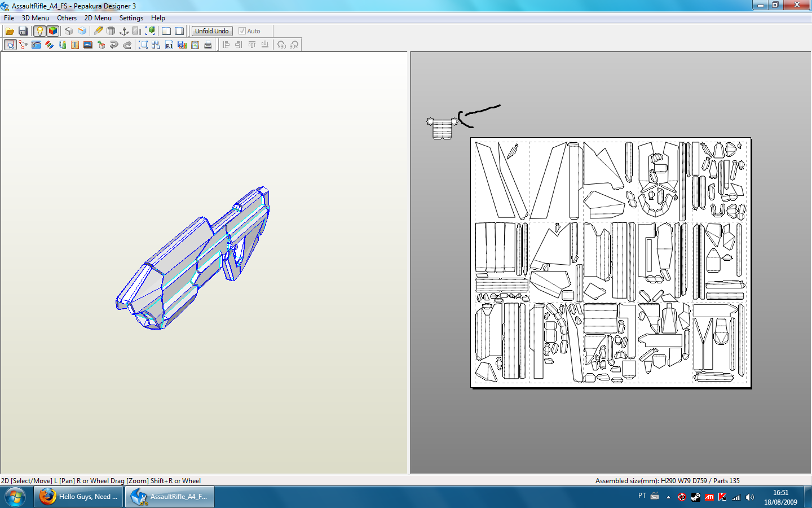The image size is (812, 508).
Task: Click the Redo curved arrow icon
Action: [x=127, y=45]
